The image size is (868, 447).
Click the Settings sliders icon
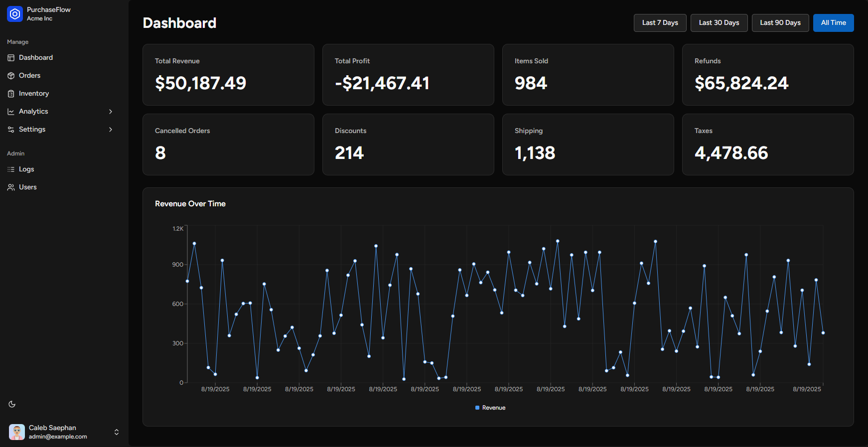11,130
